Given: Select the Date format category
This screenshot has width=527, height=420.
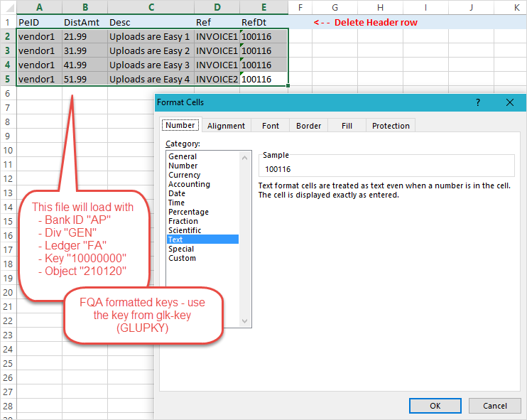Looking at the screenshot, I should click(x=177, y=193).
